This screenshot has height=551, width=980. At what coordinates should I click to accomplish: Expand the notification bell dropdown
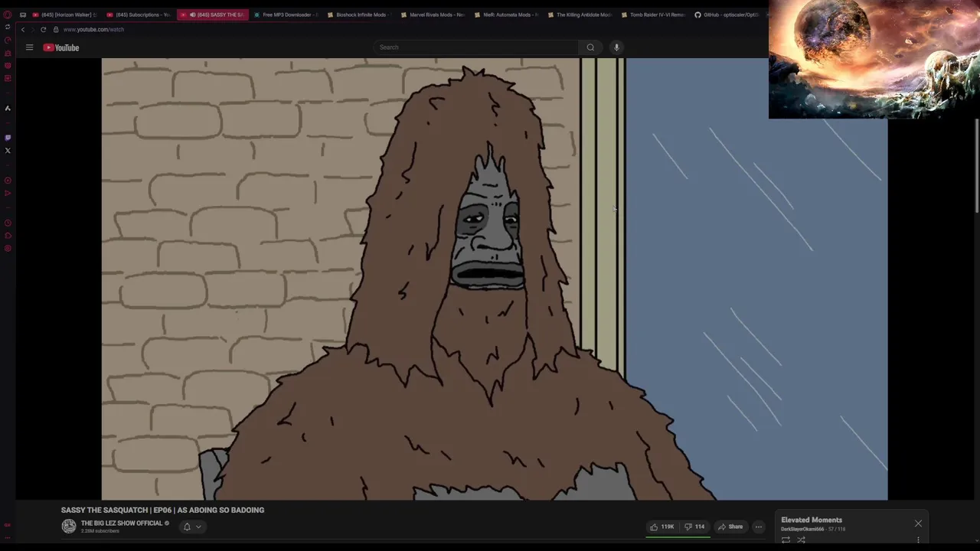192,527
